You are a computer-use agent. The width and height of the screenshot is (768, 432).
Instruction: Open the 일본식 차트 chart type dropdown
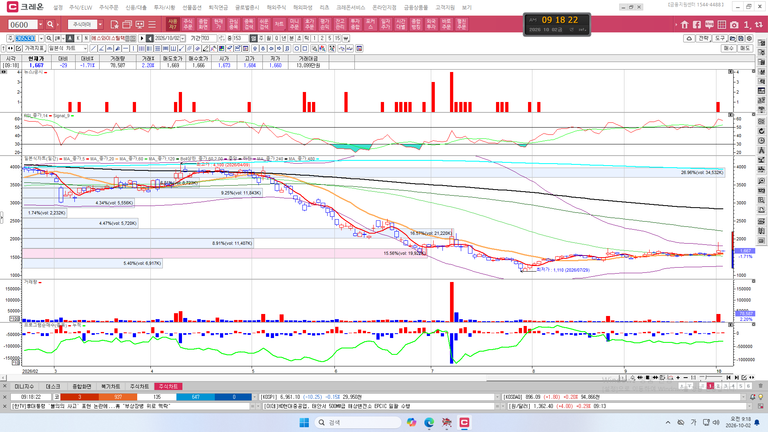point(68,48)
